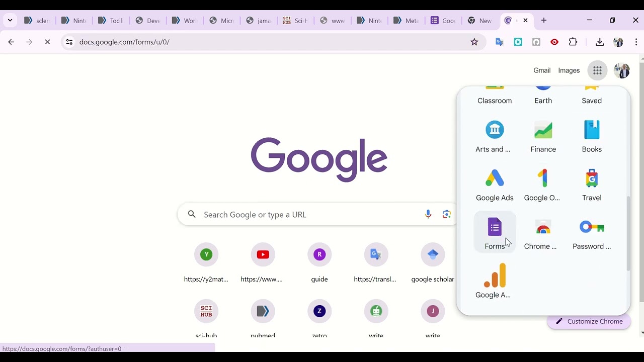644x362 pixels.
Task: Switch to the Google Forms tab
Action: (x=443, y=21)
